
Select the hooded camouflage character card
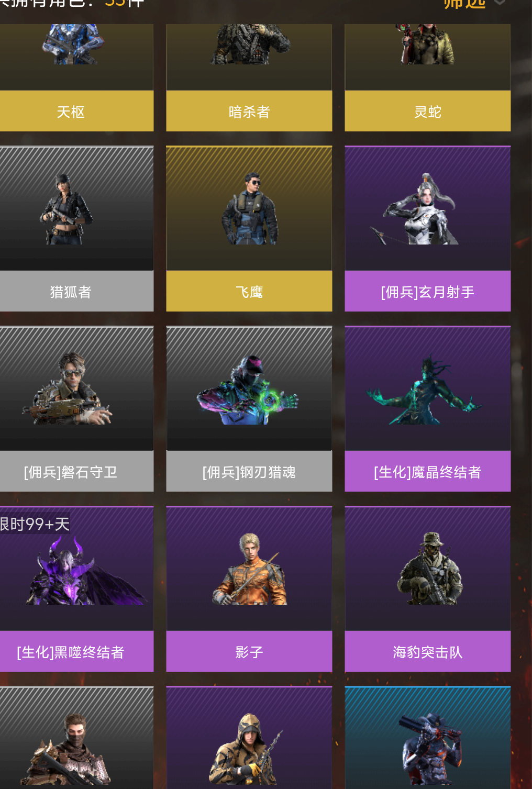[x=249, y=738]
